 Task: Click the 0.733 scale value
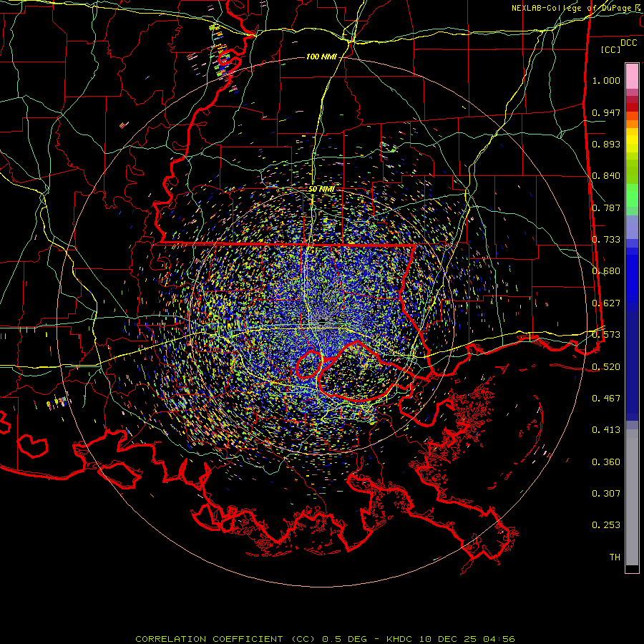tap(606, 240)
